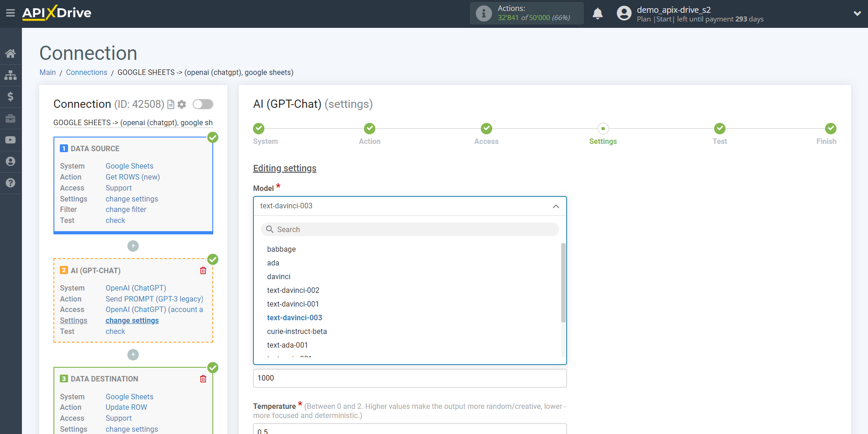Select curie-instruct-beta model option
This screenshot has height=434, width=868.
point(297,331)
